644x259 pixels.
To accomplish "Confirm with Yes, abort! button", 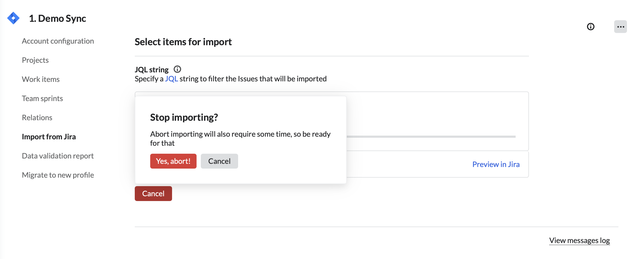I will 173,161.
